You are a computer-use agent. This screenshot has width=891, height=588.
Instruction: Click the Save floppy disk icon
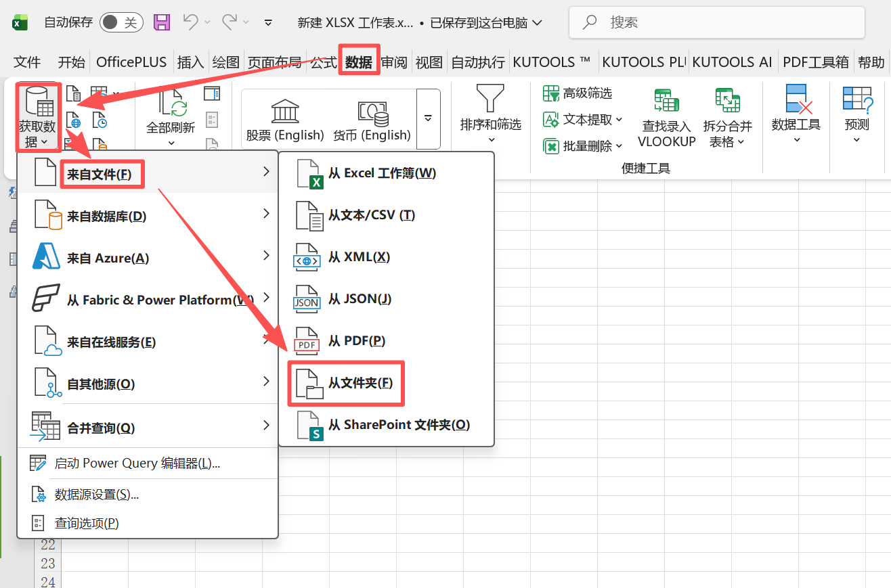coord(161,22)
